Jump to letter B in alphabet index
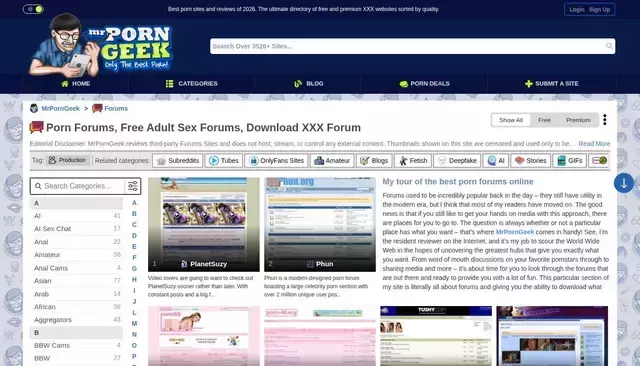Image resolution: width=640 pixels, height=366 pixels. point(134,214)
